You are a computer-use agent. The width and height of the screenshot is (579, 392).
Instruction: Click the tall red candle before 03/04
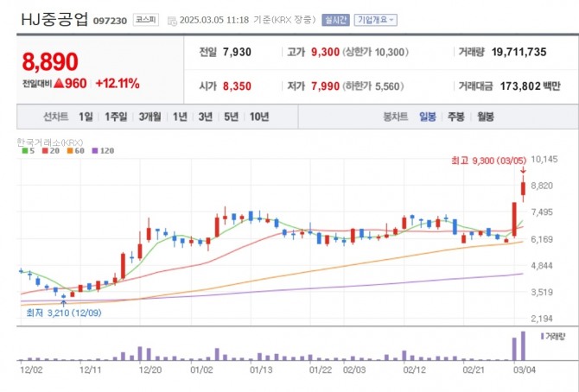(514, 219)
